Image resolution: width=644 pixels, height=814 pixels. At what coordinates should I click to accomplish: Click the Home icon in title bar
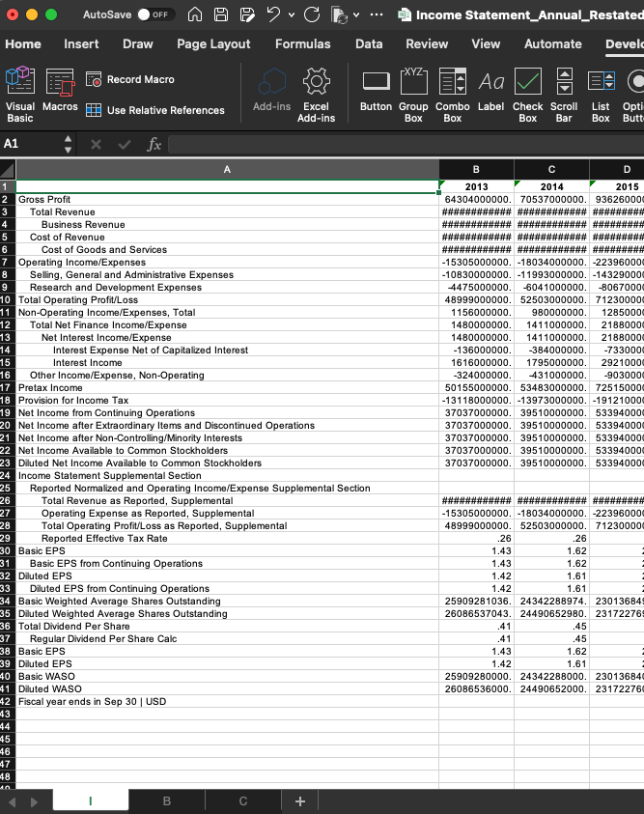(195, 14)
